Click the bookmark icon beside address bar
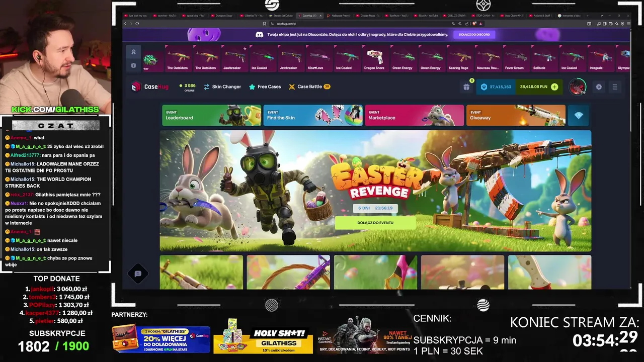Screen dimensions: 644x362 click(x=264, y=24)
